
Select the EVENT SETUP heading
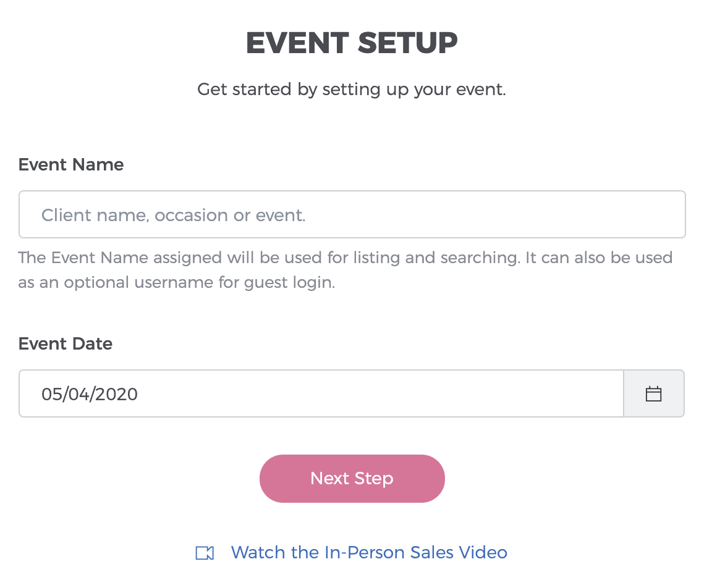point(352,43)
